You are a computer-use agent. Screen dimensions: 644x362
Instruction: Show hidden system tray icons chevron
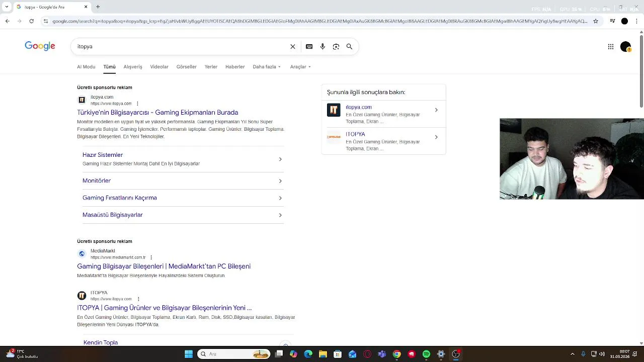pyautogui.click(x=573, y=354)
